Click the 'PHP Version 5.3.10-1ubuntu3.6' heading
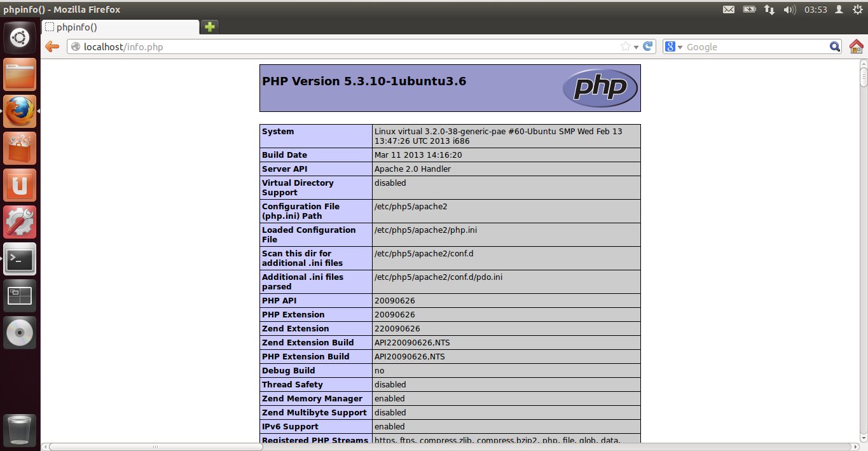Image resolution: width=868 pixels, height=451 pixels. click(364, 81)
